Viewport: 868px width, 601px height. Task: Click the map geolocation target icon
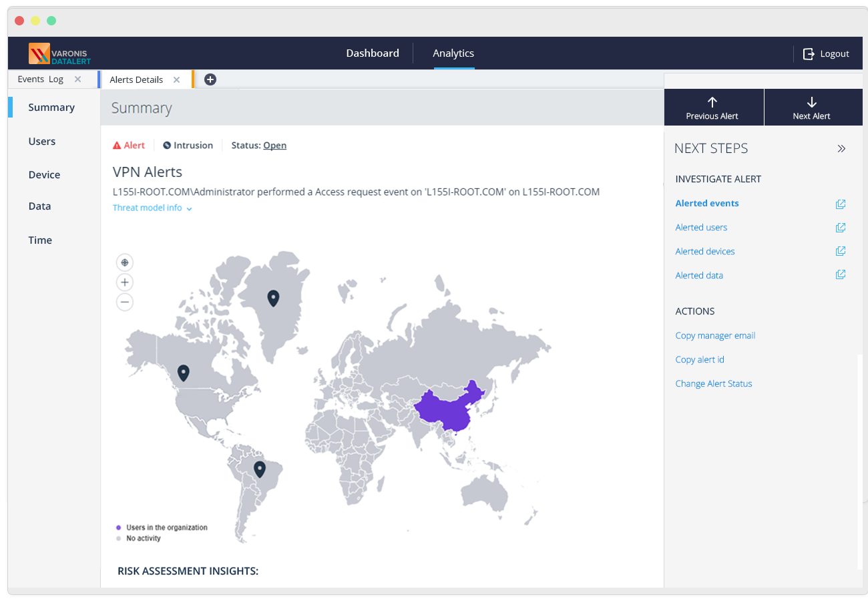pyautogui.click(x=125, y=262)
